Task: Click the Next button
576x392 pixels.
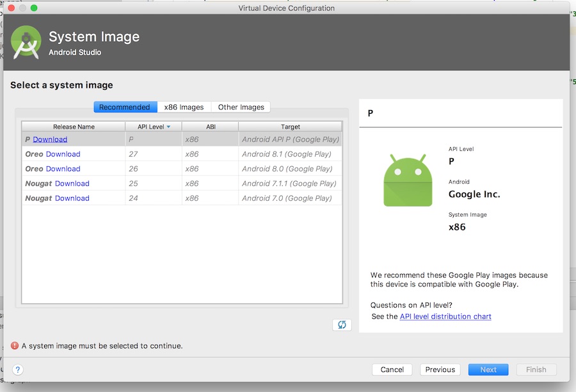Action: [488, 370]
